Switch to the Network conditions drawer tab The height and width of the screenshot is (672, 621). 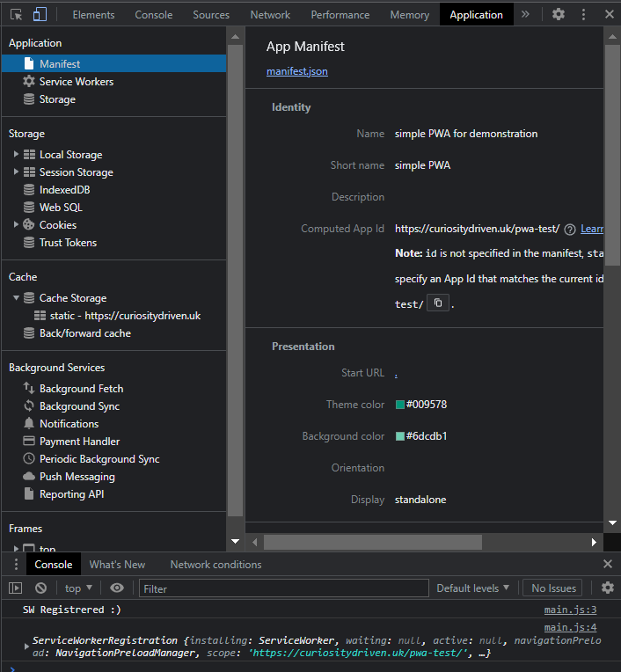click(216, 565)
